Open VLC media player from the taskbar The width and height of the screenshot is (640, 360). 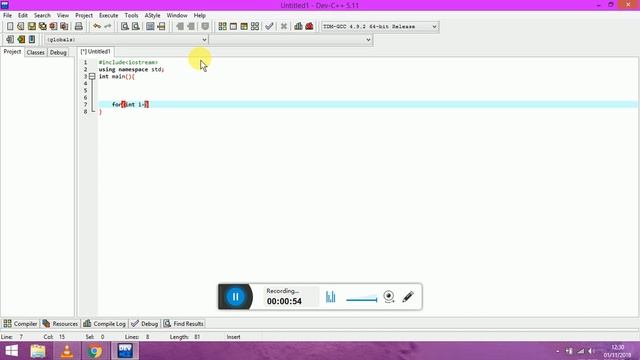67,351
